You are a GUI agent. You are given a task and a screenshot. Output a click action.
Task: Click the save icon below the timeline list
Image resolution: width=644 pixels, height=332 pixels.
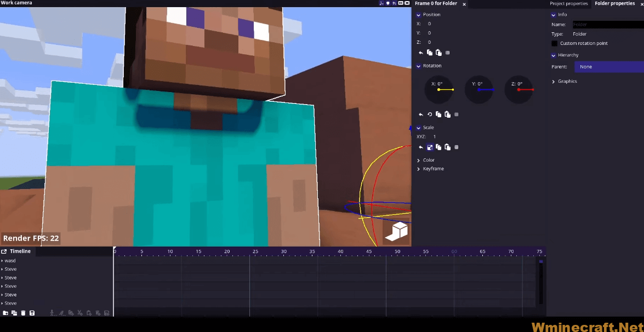coord(32,313)
